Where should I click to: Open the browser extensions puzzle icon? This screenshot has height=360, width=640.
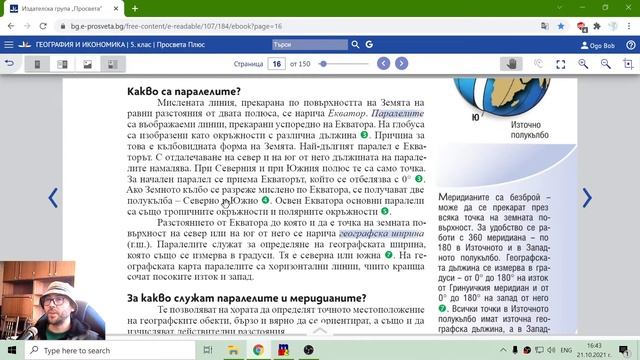click(x=597, y=26)
